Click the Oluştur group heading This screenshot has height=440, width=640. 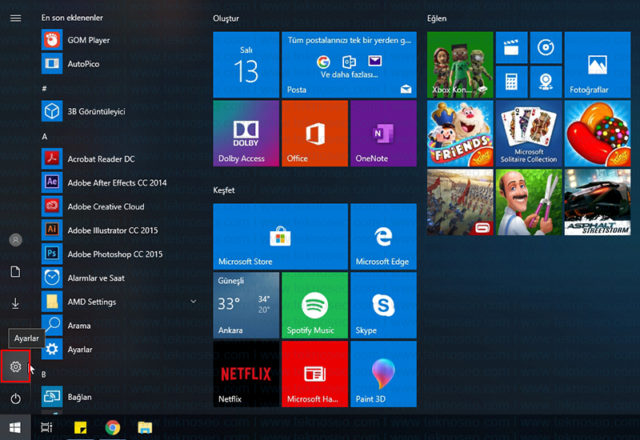[x=226, y=18]
